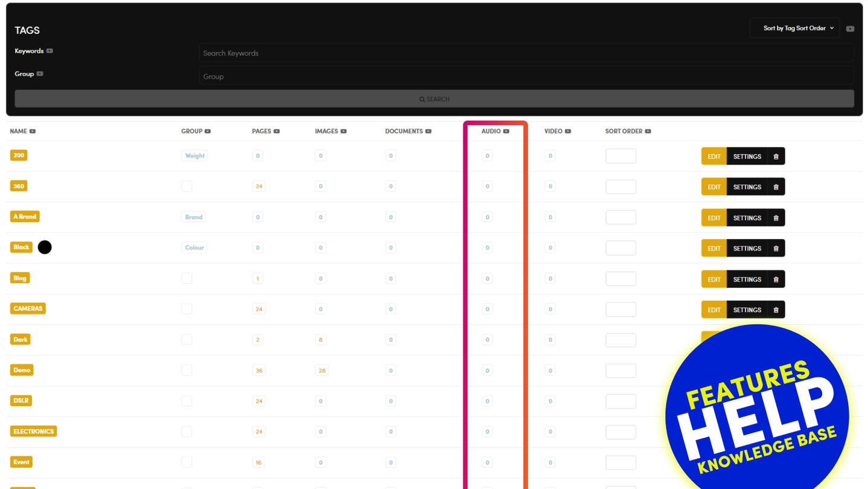Viewport: 868px width, 489px height.
Task: Open help video icon beside Group label
Action: 40,74
